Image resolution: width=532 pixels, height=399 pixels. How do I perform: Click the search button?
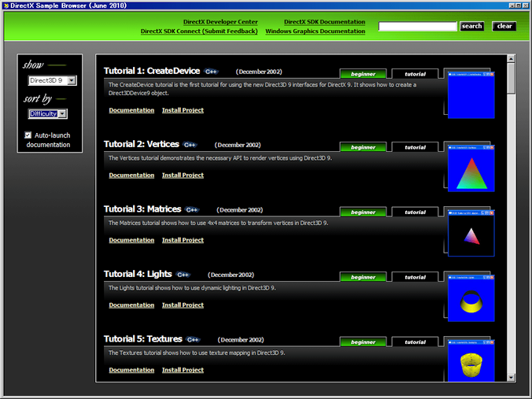click(x=471, y=26)
